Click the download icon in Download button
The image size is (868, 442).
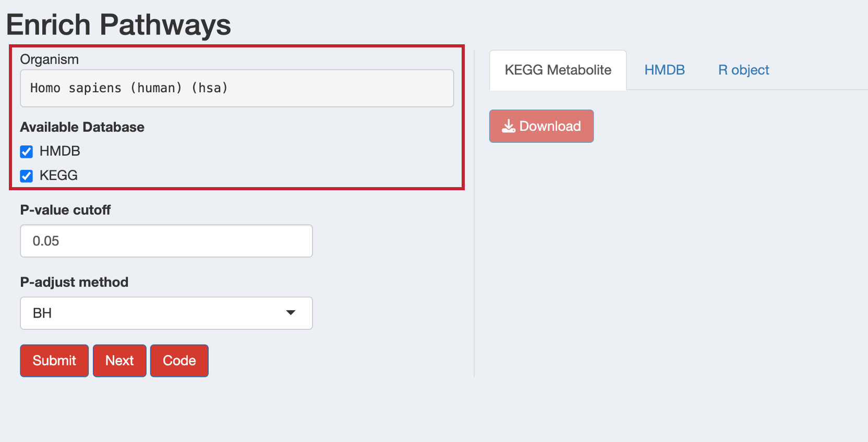[x=509, y=126]
